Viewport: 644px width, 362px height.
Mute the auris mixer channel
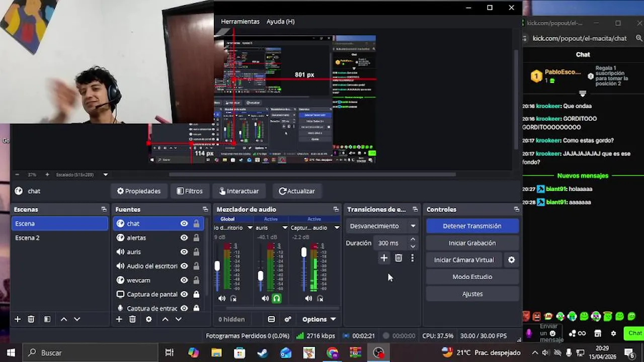pyautogui.click(x=265, y=298)
